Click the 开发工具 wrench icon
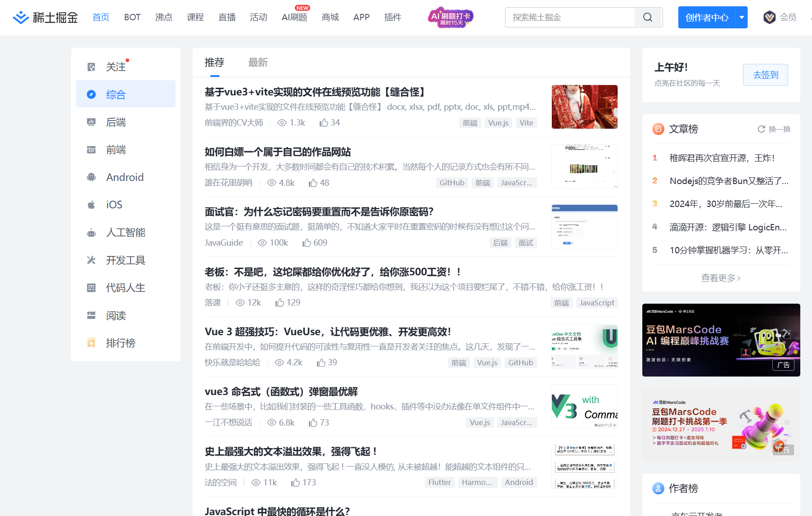This screenshot has height=516, width=812. click(91, 260)
